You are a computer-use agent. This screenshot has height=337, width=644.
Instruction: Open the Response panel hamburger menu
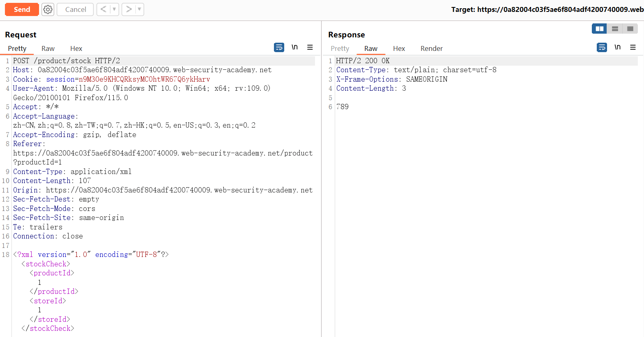633,48
